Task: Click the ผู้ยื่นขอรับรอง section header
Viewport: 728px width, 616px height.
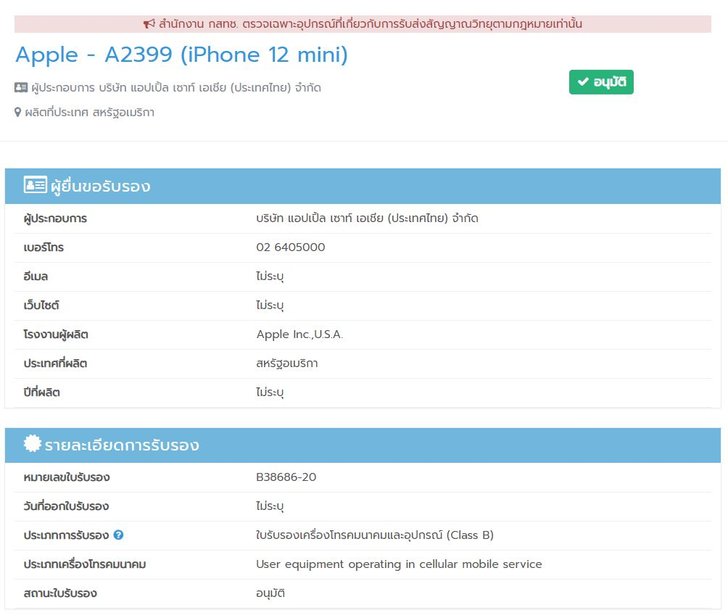Action: click(363, 186)
